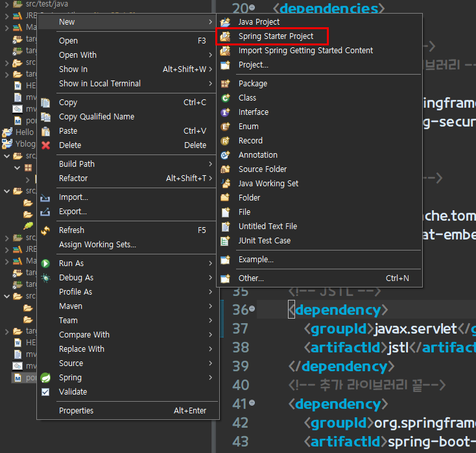Click the Java Working Set icon

[x=225, y=184]
